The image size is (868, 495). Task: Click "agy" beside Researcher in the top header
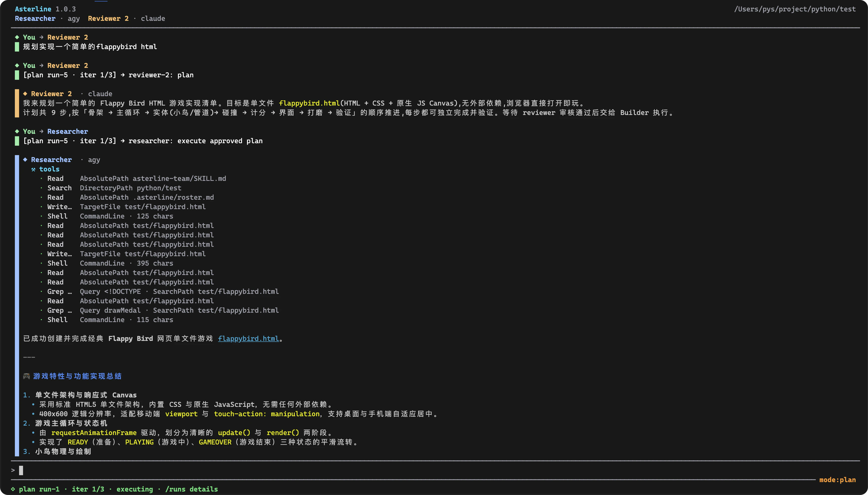(x=74, y=18)
